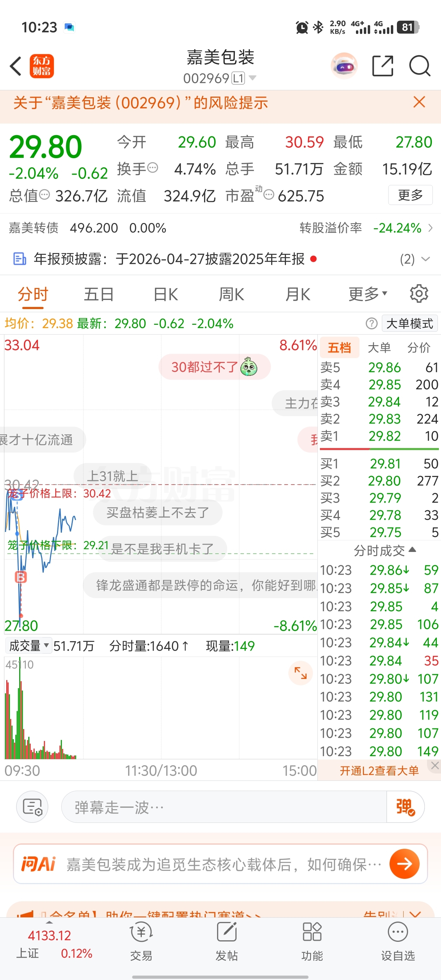441x980 pixels.
Task: Tap the 总值 info icon
Action: pyautogui.click(x=44, y=195)
